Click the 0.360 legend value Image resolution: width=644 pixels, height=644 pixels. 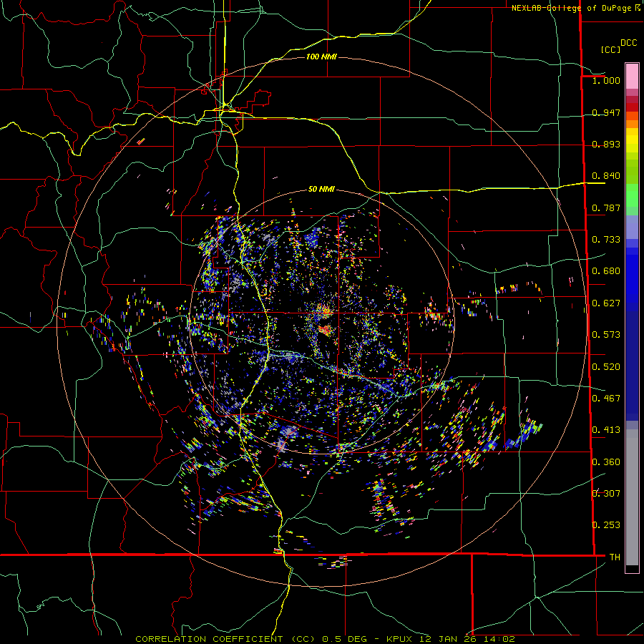(606, 462)
